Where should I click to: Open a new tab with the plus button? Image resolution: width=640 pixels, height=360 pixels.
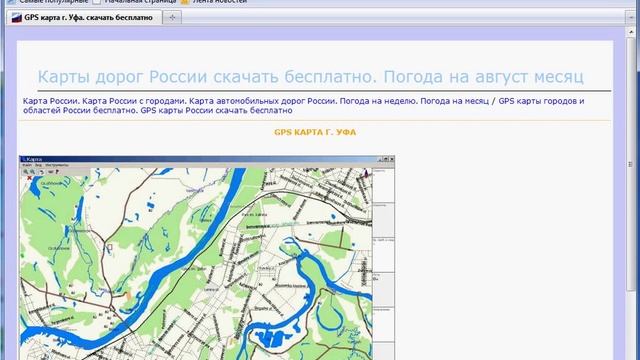(172, 18)
